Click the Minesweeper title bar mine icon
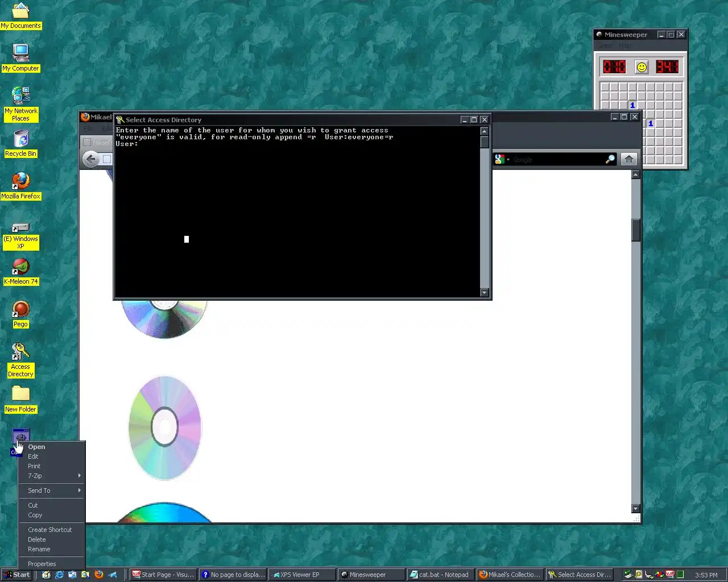The height and width of the screenshot is (582, 728). click(599, 34)
